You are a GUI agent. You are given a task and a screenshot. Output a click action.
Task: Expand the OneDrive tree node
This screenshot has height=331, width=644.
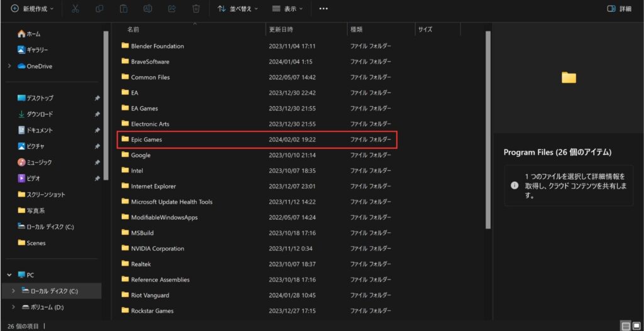tap(9, 66)
